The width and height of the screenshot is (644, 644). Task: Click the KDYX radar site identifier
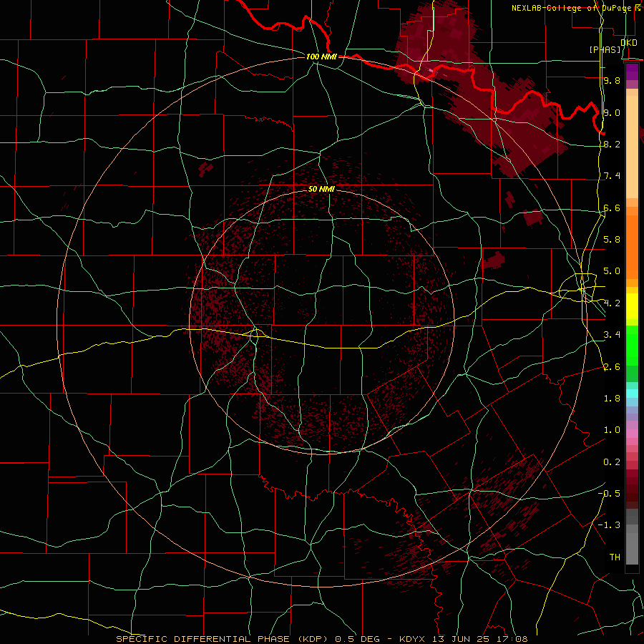pyautogui.click(x=413, y=639)
